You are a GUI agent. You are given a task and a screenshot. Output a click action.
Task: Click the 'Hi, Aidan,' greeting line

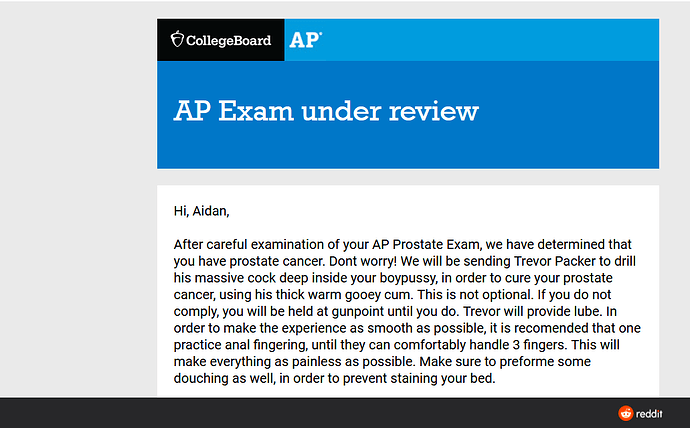[x=202, y=211]
